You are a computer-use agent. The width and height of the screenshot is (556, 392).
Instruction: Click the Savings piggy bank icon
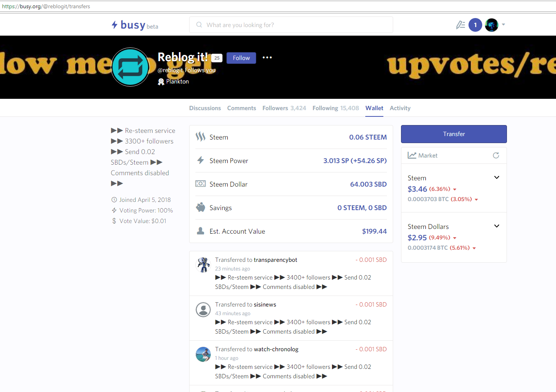click(x=201, y=207)
